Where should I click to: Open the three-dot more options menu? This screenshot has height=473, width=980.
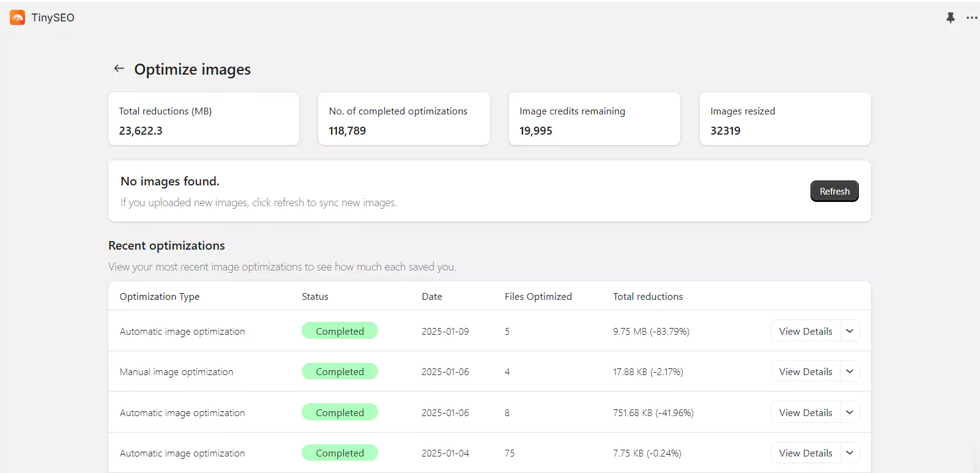[x=971, y=18]
